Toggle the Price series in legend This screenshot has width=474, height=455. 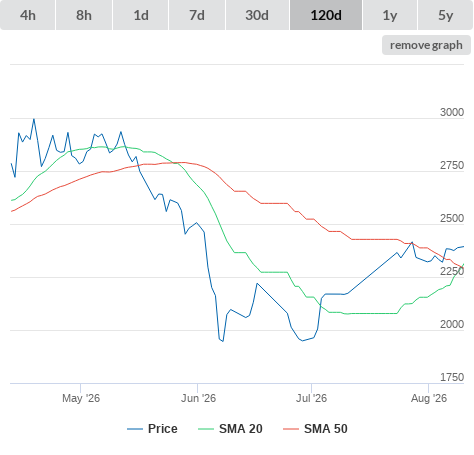click(x=152, y=429)
